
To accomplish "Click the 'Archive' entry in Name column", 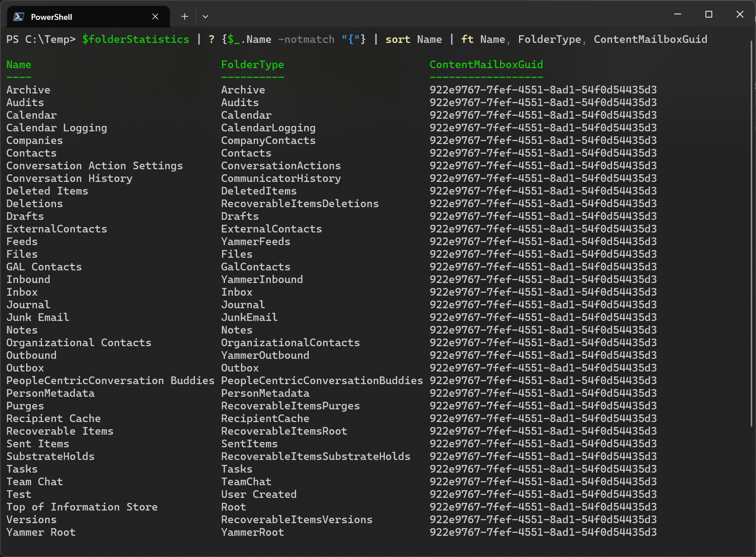I will coord(28,90).
